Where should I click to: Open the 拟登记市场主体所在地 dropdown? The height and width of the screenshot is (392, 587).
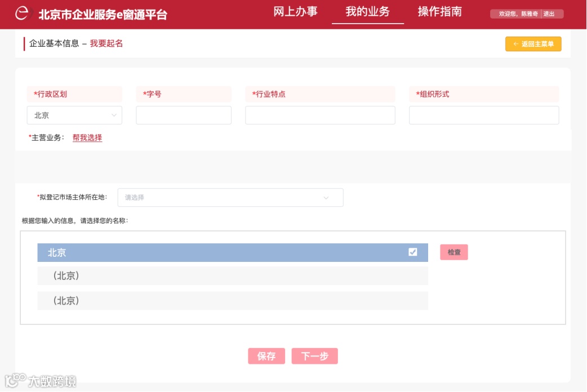[x=230, y=198]
